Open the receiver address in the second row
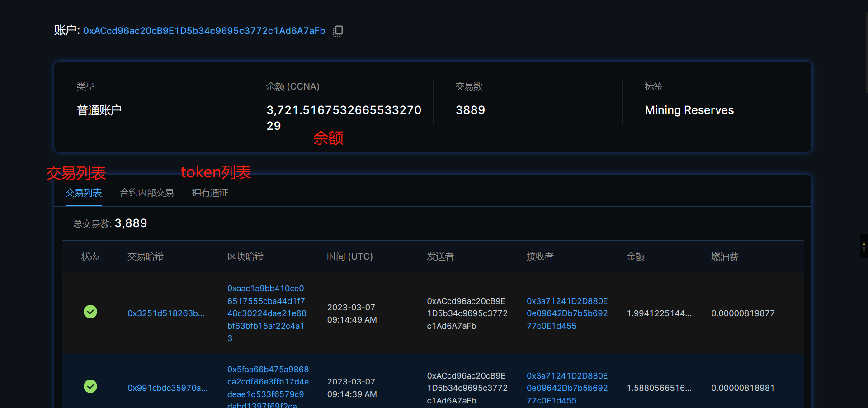 567,388
